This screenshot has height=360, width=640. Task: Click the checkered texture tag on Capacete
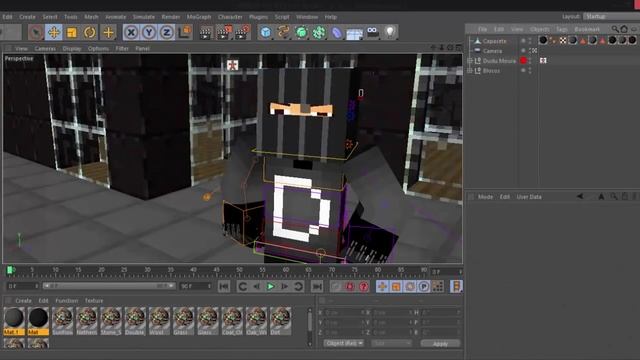point(563,40)
